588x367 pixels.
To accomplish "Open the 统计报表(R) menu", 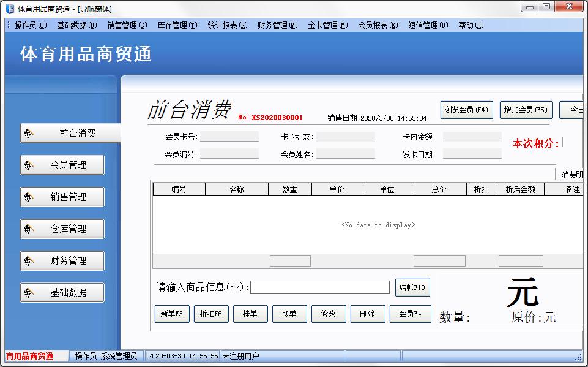I will pyautogui.click(x=228, y=25).
